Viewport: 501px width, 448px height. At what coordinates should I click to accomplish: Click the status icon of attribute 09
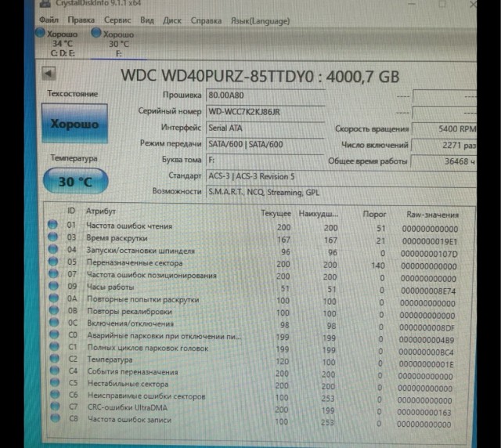tap(54, 286)
